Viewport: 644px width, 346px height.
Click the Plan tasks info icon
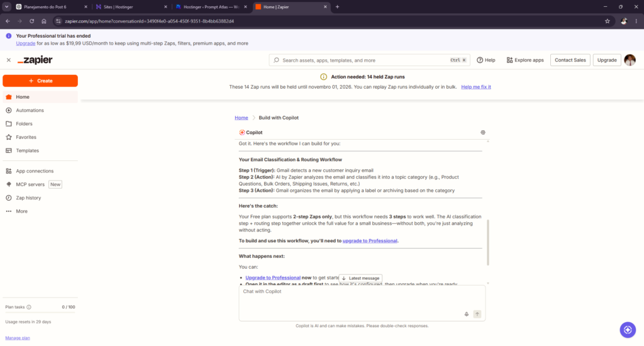point(29,308)
